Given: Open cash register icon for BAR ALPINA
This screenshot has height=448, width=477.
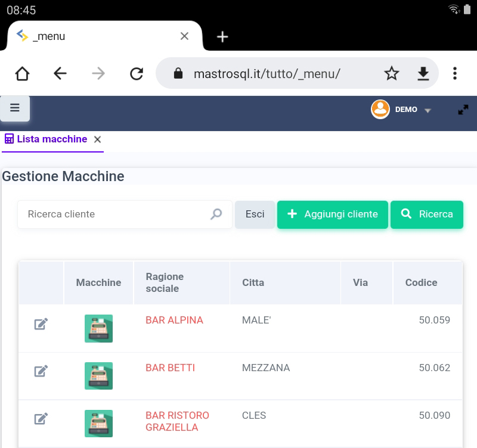Looking at the screenshot, I should point(98,328).
